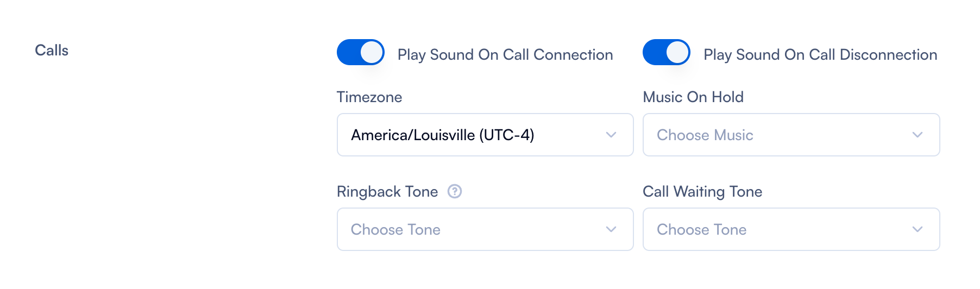
Task: Disable Play Sound On Call Connection switch
Action: coord(360,53)
